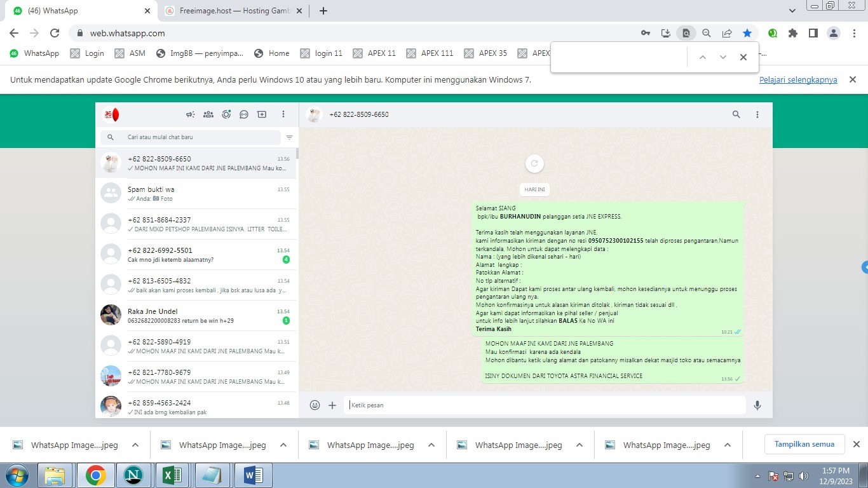The height and width of the screenshot is (488, 868).
Task: Go to previous find result
Action: [703, 57]
